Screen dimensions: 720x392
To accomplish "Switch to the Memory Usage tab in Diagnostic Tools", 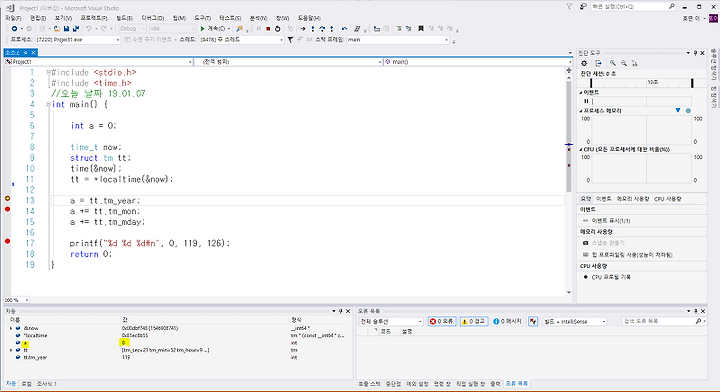I will (632, 199).
